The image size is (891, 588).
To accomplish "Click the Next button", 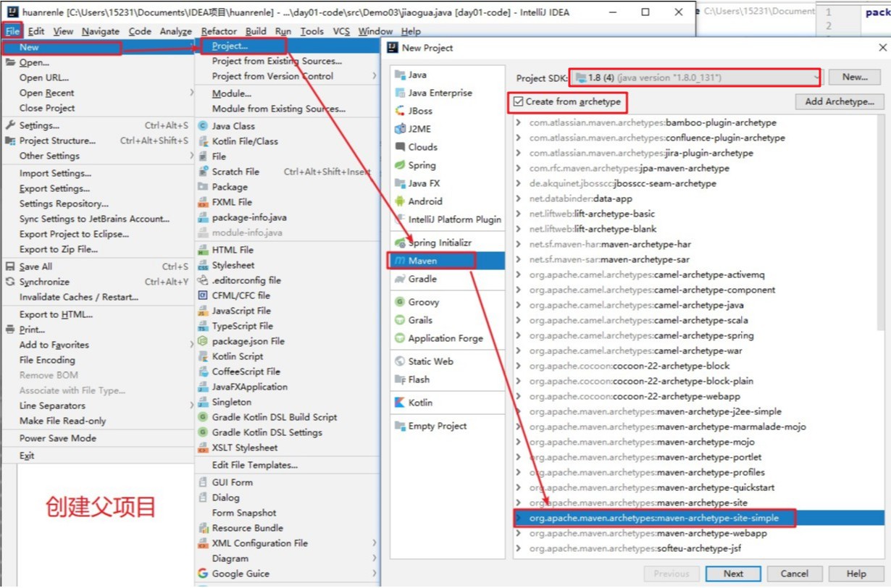I will tap(733, 574).
